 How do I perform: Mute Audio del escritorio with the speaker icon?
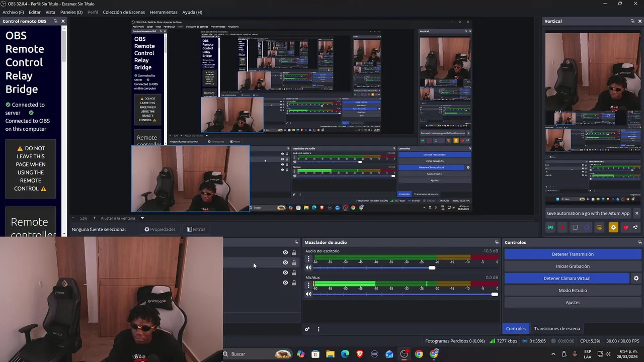point(308,267)
